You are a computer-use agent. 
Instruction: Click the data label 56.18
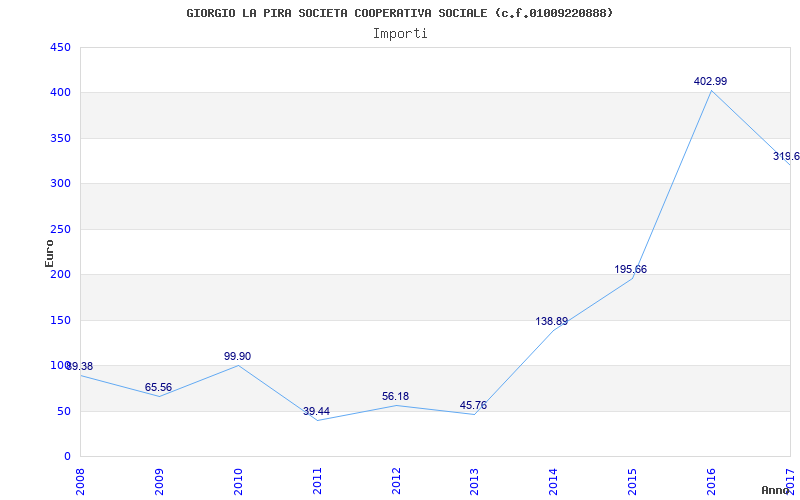coord(395,396)
